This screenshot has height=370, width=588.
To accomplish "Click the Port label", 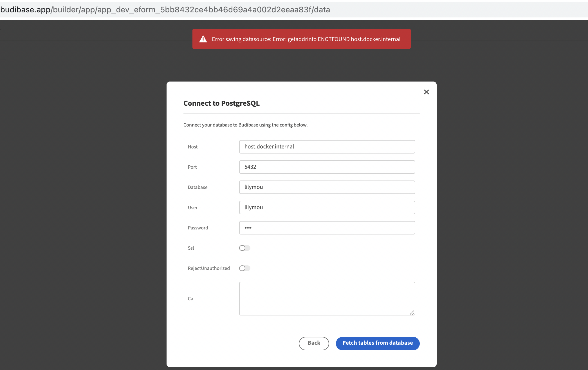I will [x=192, y=167].
